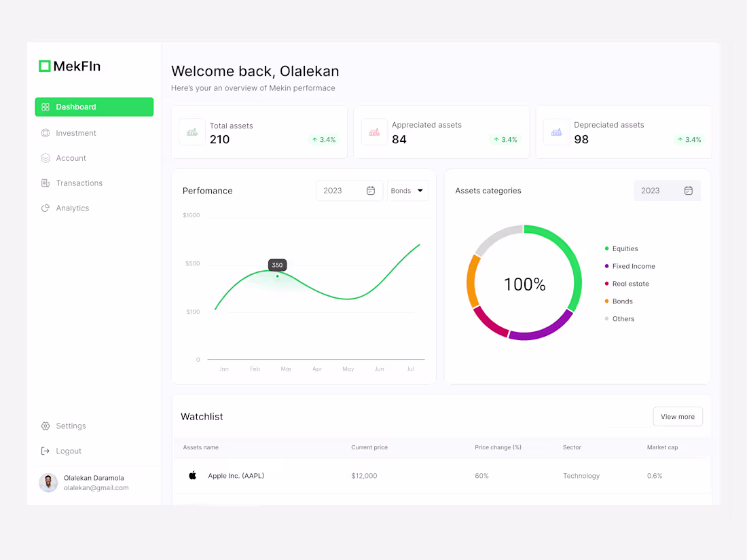
Task: Select the Analytics clock icon
Action: click(45, 208)
